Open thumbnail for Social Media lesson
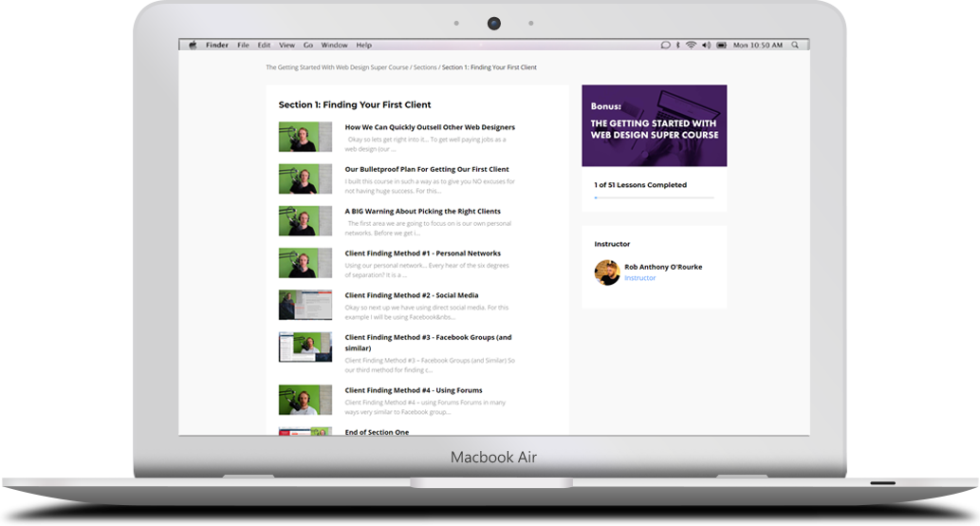Image resolution: width=980 pixels, height=526 pixels. click(305, 305)
